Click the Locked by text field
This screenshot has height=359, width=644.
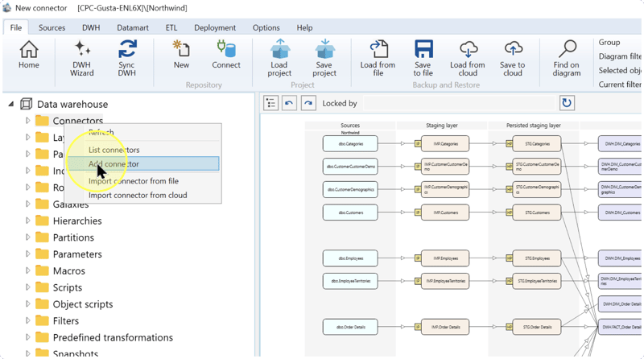point(459,103)
